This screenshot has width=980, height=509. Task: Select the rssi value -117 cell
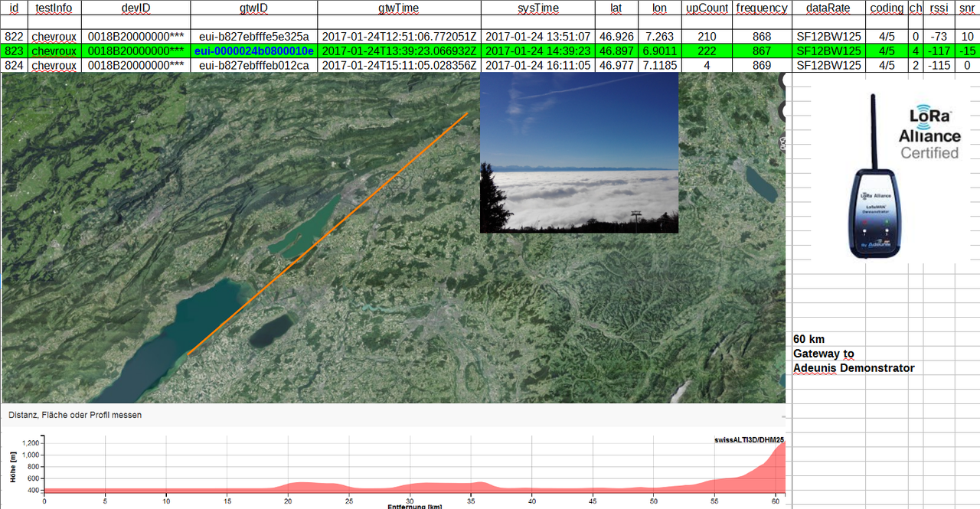click(939, 51)
